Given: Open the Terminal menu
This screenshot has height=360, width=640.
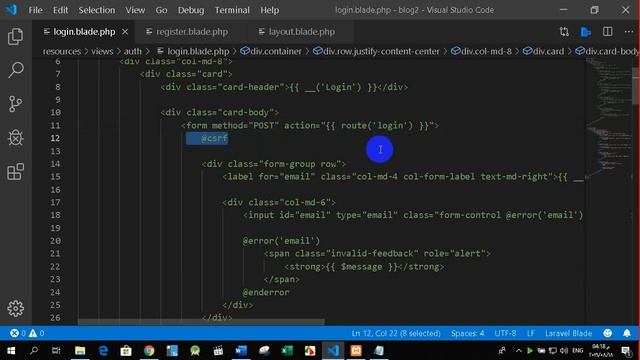Looking at the screenshot, I should (x=232, y=10).
